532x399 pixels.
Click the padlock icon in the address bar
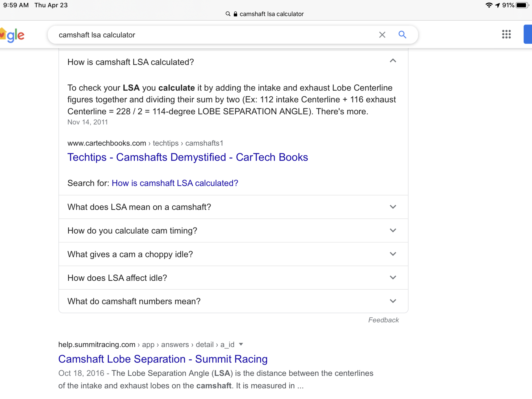click(x=235, y=14)
